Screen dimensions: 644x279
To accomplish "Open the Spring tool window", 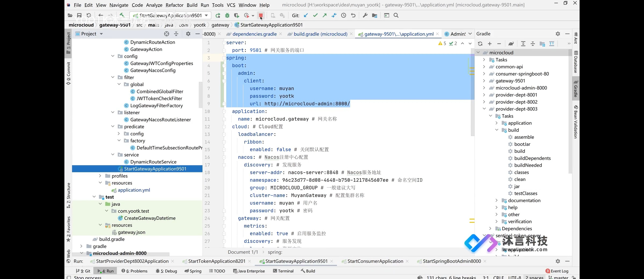I will [x=193, y=271].
